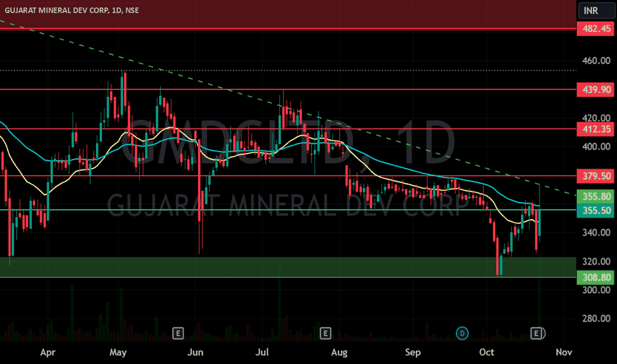This screenshot has width=617, height=364.
Task: Click the 460.00 price axis value
Action: 596,61
